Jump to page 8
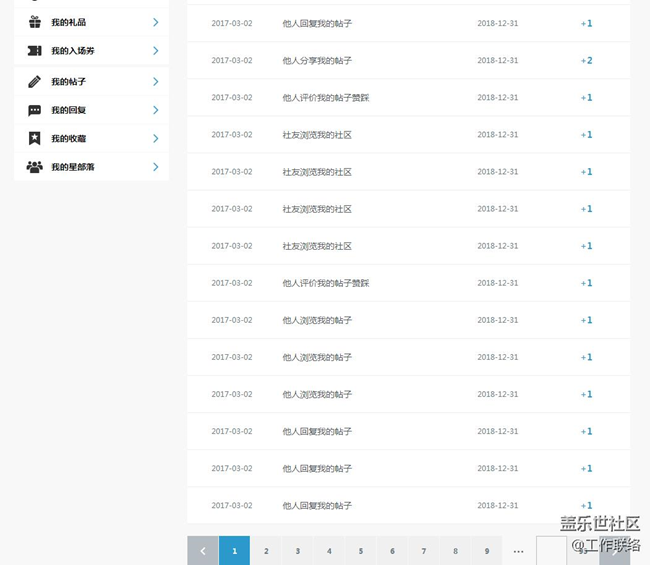Screen dimensions: 650x565 pyautogui.click(x=455, y=550)
